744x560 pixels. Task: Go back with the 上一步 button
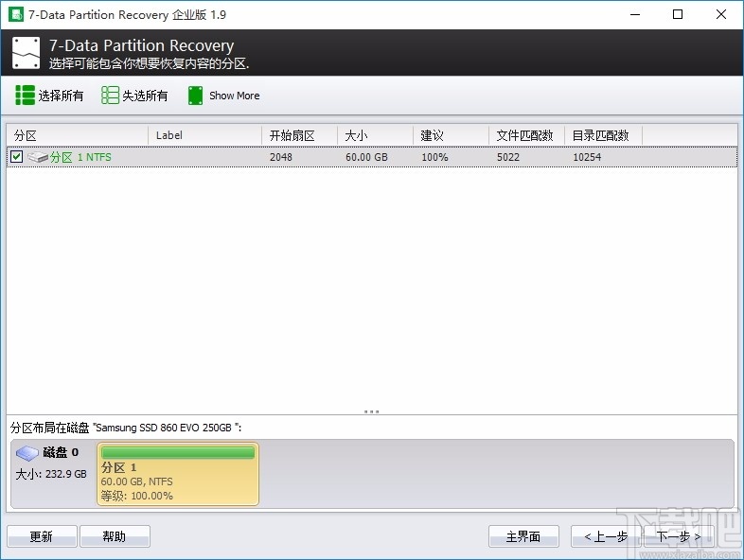coord(606,536)
